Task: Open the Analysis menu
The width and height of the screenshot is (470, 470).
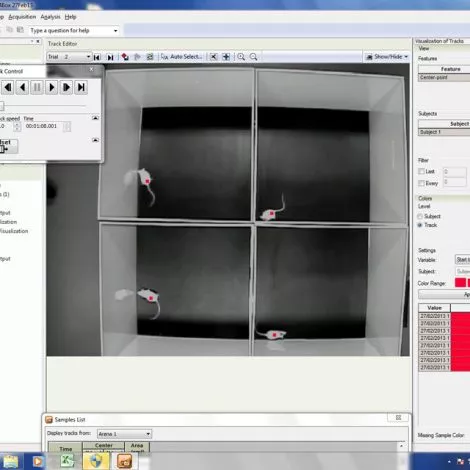Action: pos(50,17)
